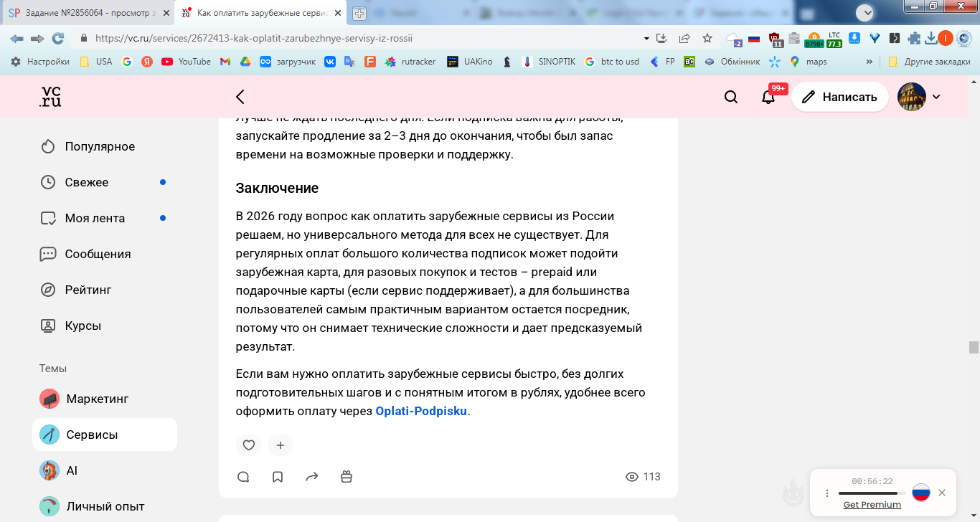Bookmark this page with star icon
980x522 pixels.
pos(707,39)
